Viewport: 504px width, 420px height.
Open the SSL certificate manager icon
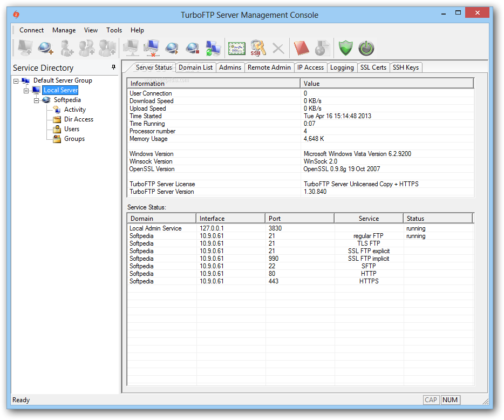[236, 49]
